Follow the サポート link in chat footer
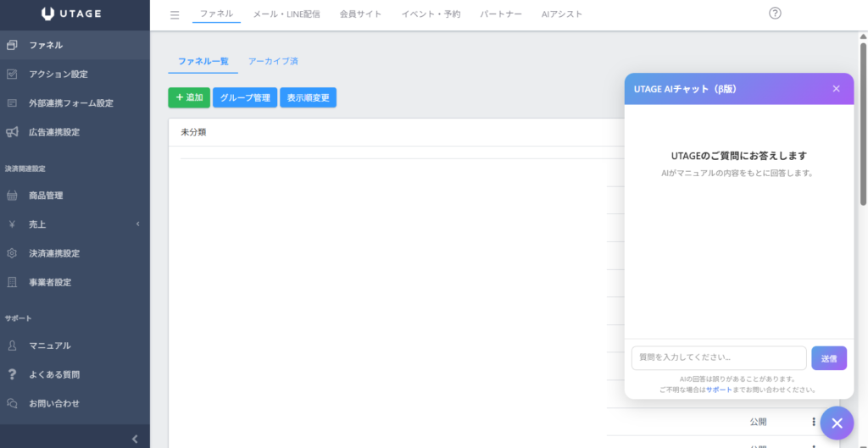This screenshot has height=448, width=868. click(x=718, y=390)
